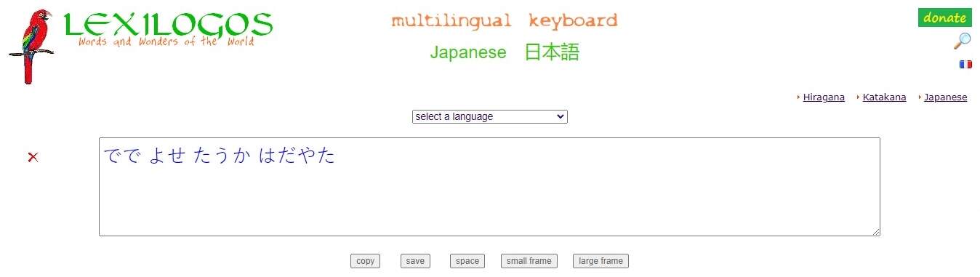Click the LEXILOGOS title text
The image size is (980, 277).
(x=168, y=24)
